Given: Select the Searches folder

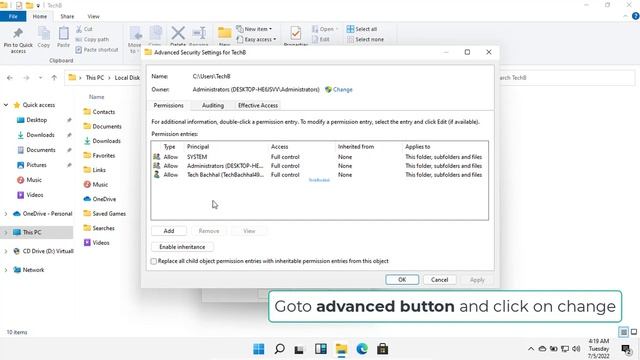Looking at the screenshot, I should pyautogui.click(x=103, y=228).
